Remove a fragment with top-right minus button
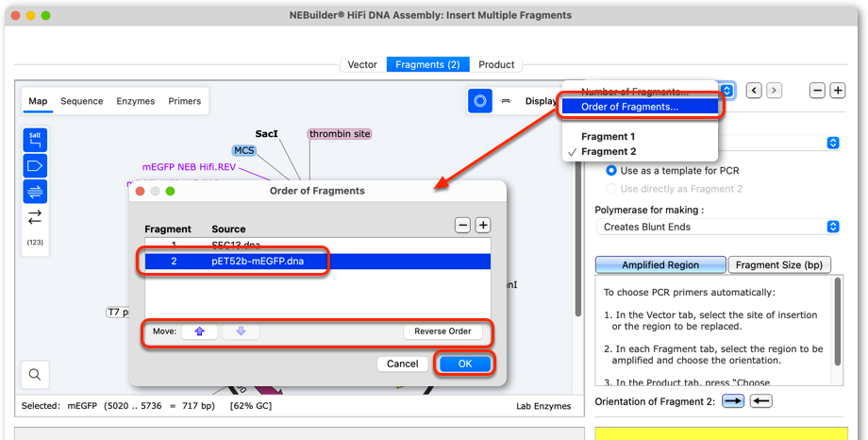 [x=818, y=91]
